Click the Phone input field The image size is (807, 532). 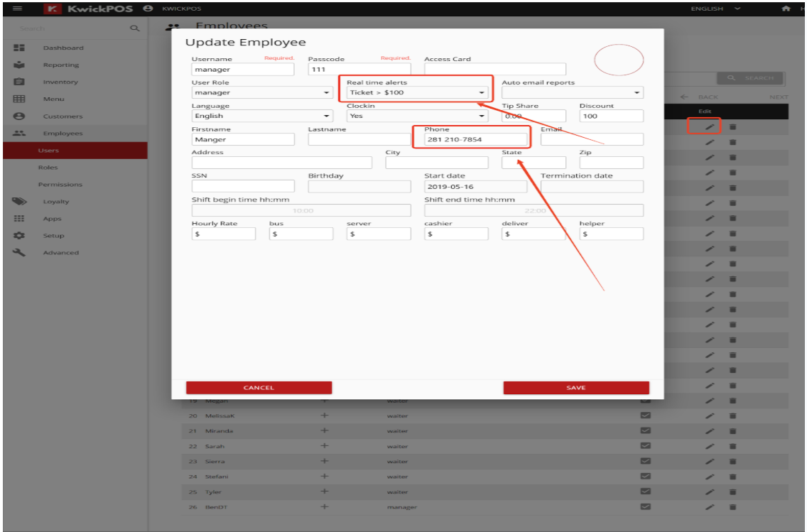pos(475,139)
